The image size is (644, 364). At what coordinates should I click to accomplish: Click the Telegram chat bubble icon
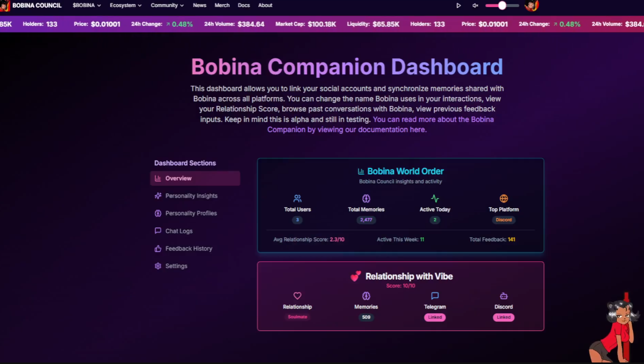click(435, 296)
